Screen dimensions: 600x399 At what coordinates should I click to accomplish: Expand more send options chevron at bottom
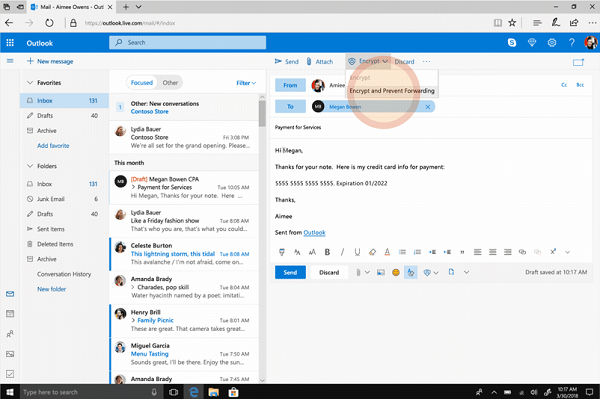(466, 272)
